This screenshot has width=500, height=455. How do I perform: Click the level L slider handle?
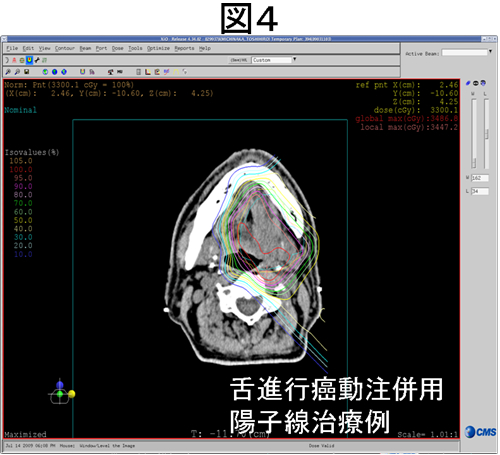click(x=487, y=134)
